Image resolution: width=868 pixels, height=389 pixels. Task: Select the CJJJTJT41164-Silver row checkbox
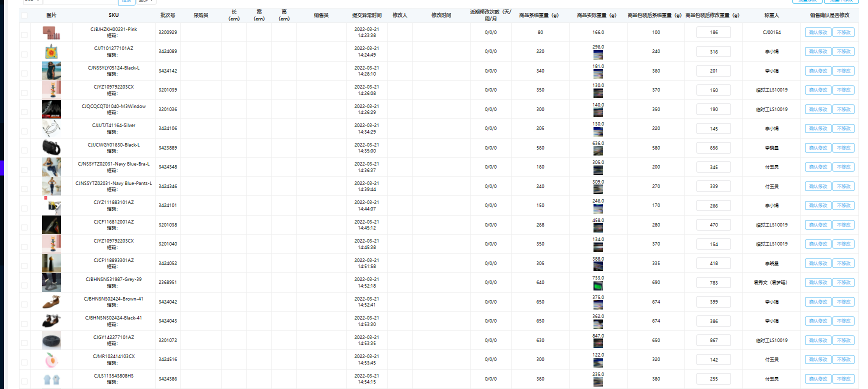(24, 131)
